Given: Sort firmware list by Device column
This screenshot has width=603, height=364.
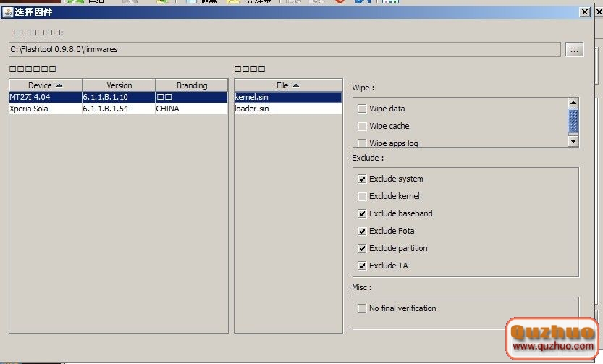Looking at the screenshot, I should click(45, 85).
